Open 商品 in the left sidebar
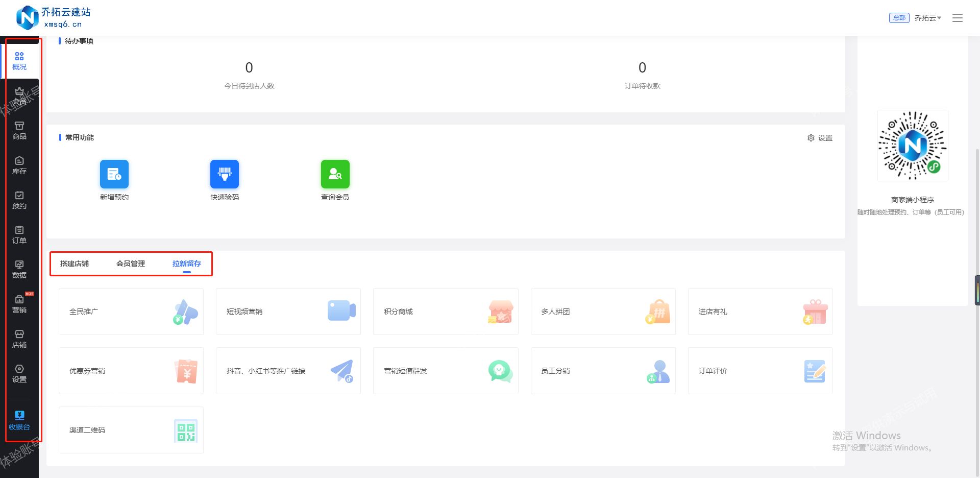The height and width of the screenshot is (478, 980). pos(19,131)
